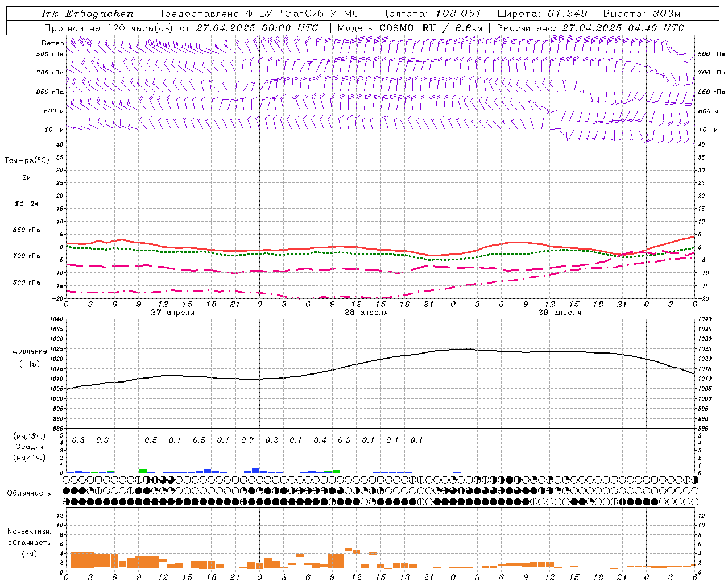Click the 27 апреля date label
This screenshot has height=582, width=728.
point(172,313)
